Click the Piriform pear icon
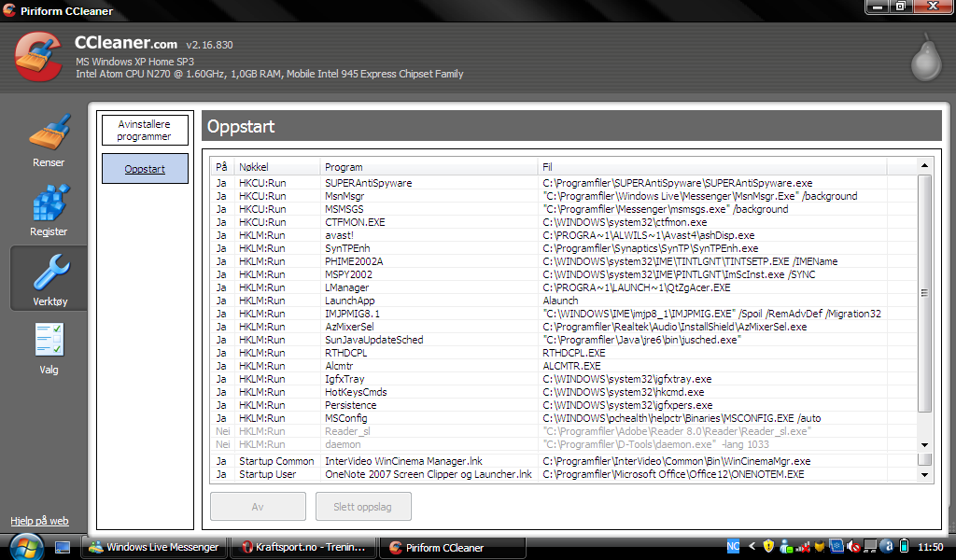The height and width of the screenshot is (560, 956). pyautogui.click(x=927, y=59)
